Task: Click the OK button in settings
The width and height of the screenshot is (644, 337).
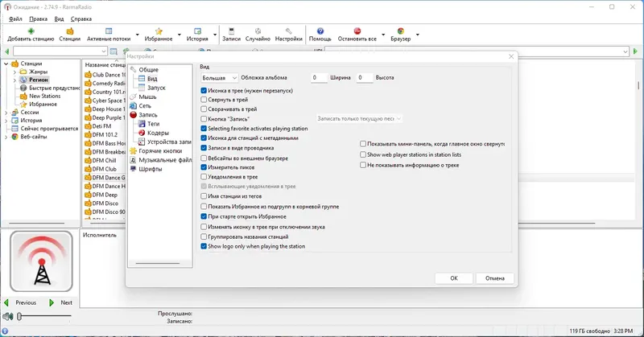Action: point(454,278)
